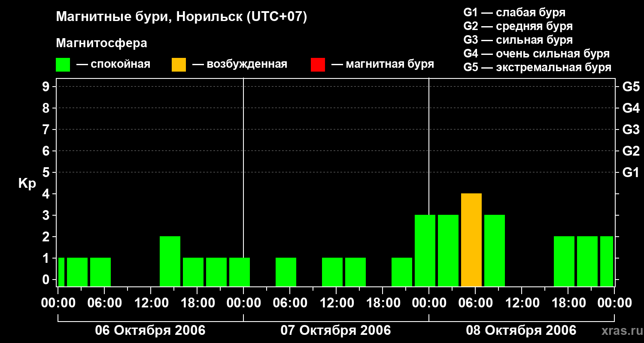Image resolution: width=644 pixels, height=343 pixels.
Task: Select the Kp 2 bar on 06 Октября
Action: click(x=170, y=261)
